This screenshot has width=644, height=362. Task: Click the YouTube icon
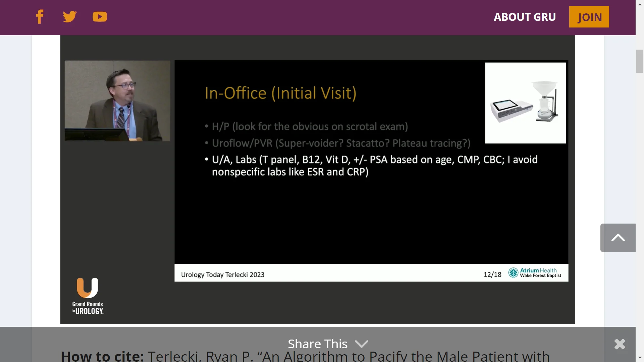click(x=100, y=16)
